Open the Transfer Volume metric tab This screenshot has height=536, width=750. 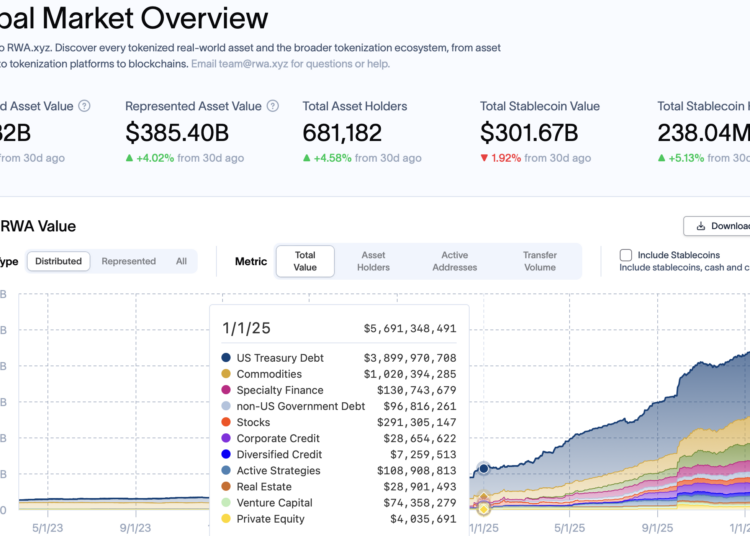(539, 261)
